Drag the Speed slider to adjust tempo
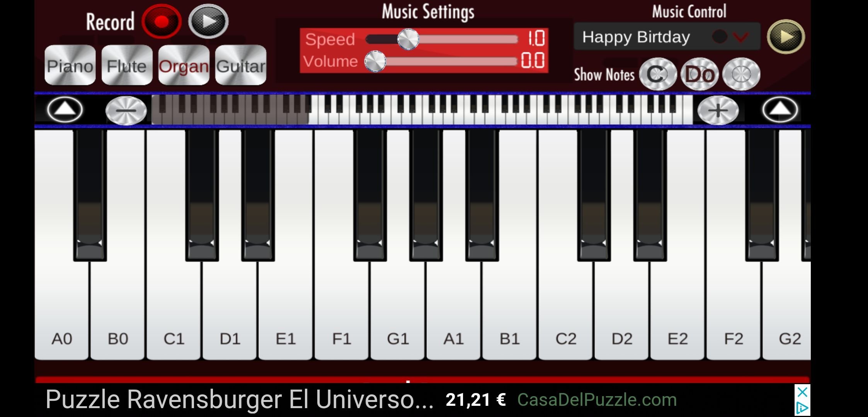This screenshot has height=417, width=868. coord(407,38)
